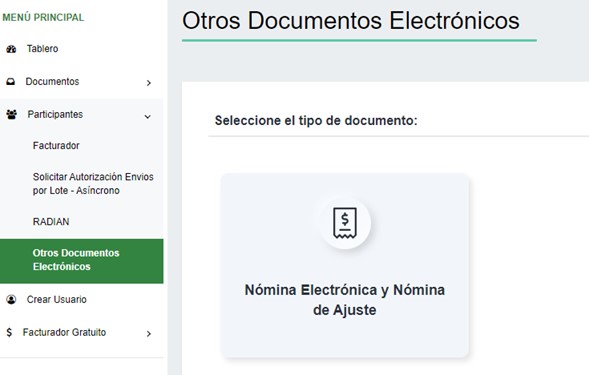The width and height of the screenshot is (589, 375).
Task: Open the Facturador Gratuito menu entry
Action: click(x=64, y=332)
